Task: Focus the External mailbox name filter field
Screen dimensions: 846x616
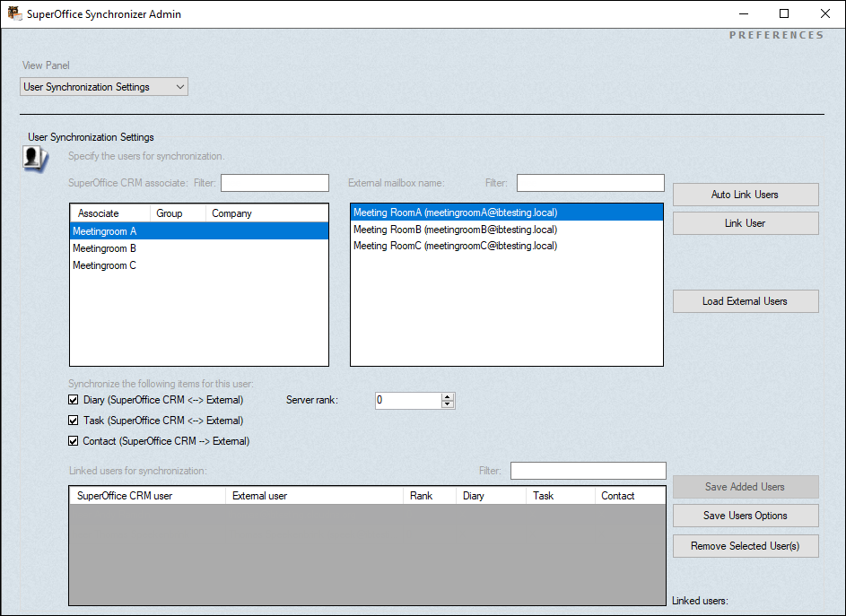Action: pyautogui.click(x=590, y=183)
